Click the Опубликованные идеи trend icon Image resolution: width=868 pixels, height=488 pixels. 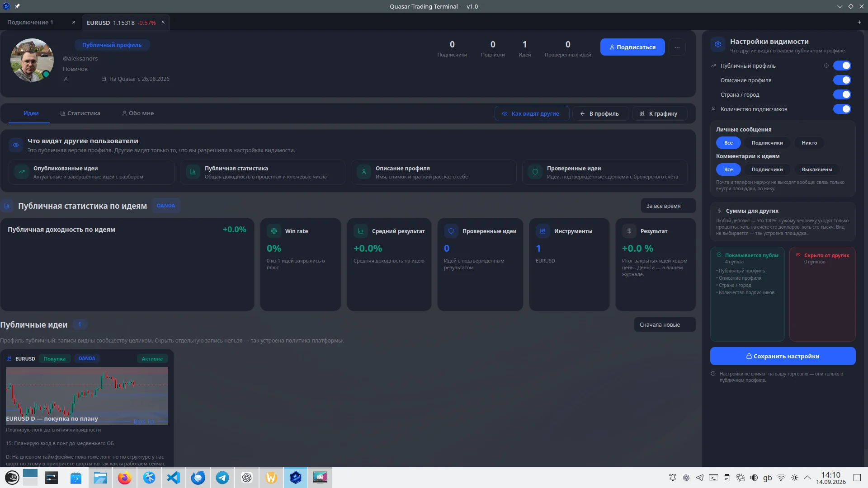(22, 172)
